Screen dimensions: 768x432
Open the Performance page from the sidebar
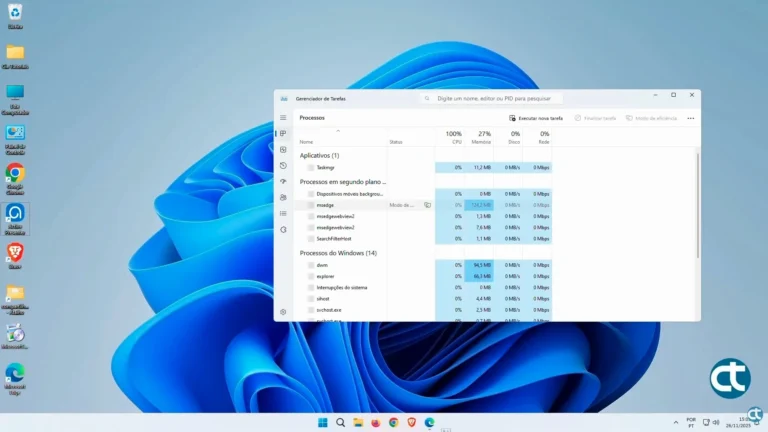(x=283, y=149)
